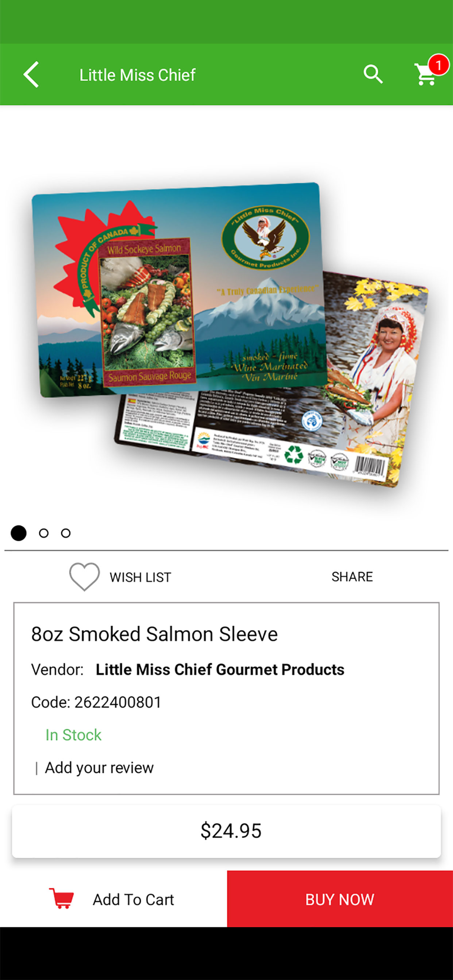Image resolution: width=453 pixels, height=980 pixels.
Task: Tap the SHARE button
Action: 352,577
